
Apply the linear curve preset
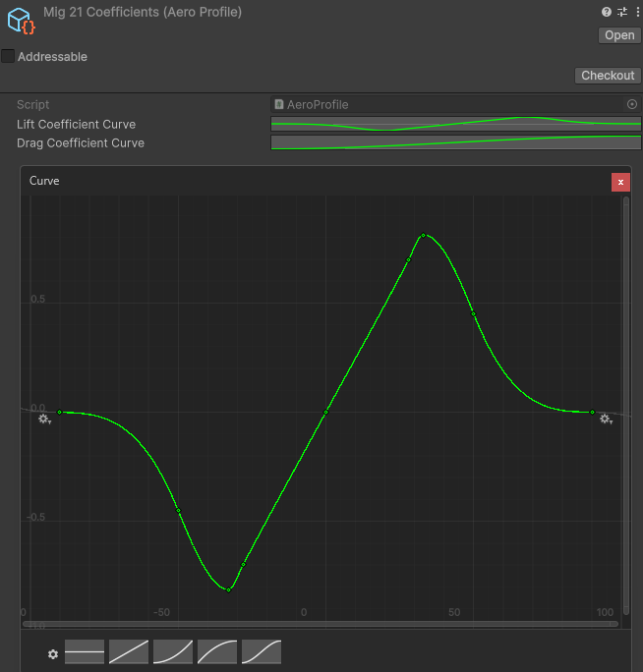(129, 652)
